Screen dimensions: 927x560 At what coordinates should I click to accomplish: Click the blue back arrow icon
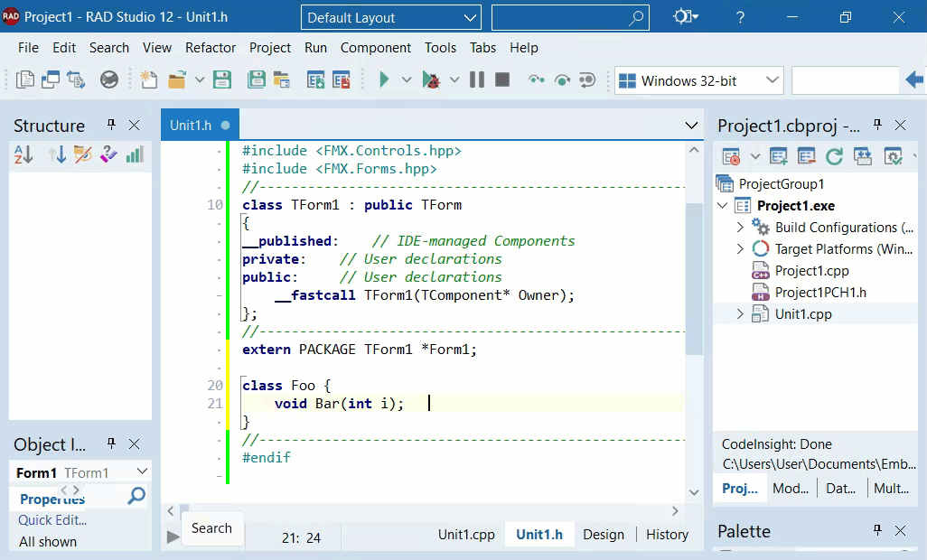914,79
